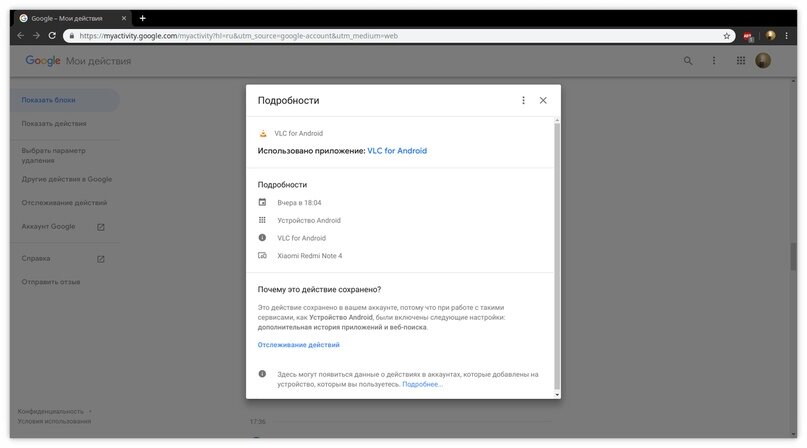Image resolution: width=807 pixels, height=448 pixels.
Task: Click Xiaomi Redmi Note 4 text
Action: coord(309,256)
